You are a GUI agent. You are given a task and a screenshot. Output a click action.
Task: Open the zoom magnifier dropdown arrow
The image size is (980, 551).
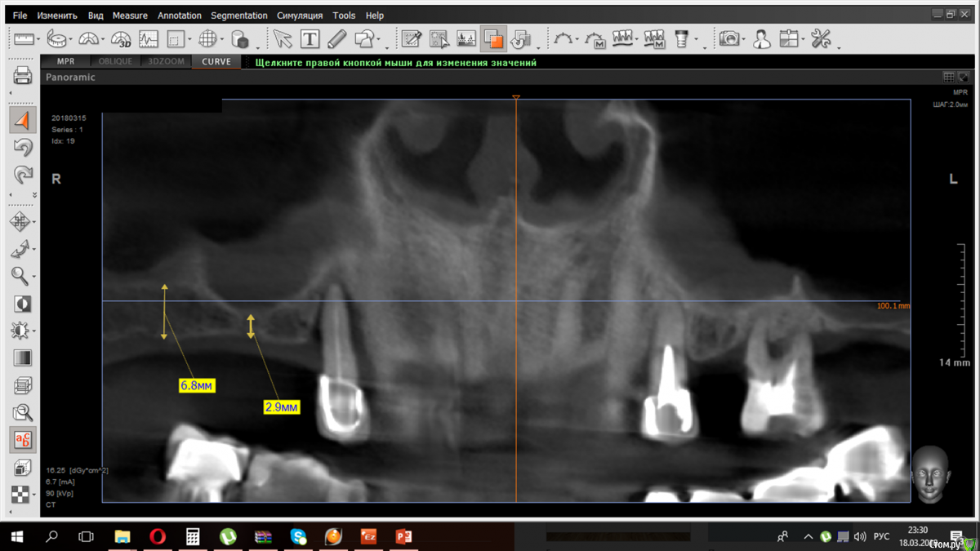click(34, 278)
